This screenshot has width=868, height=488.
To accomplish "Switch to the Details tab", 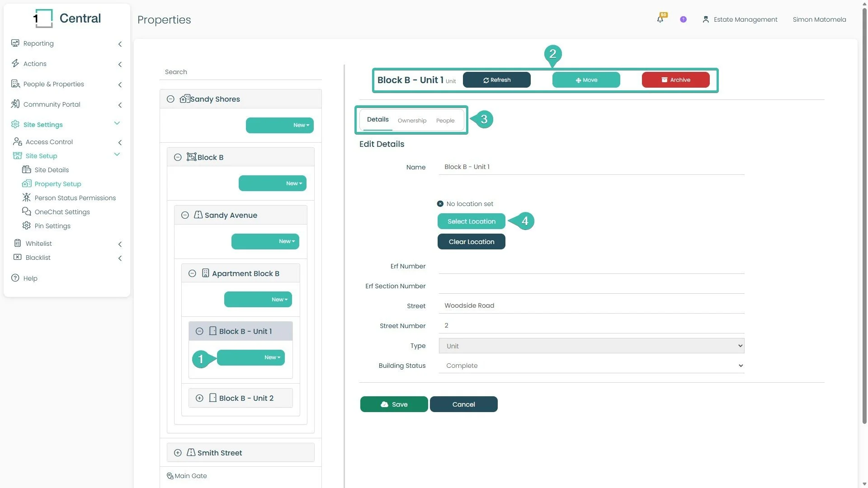I will click(377, 119).
